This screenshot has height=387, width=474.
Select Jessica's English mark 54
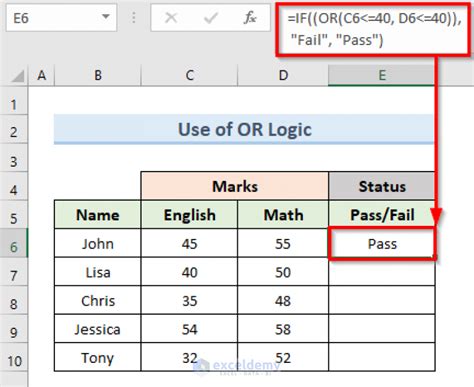point(189,328)
